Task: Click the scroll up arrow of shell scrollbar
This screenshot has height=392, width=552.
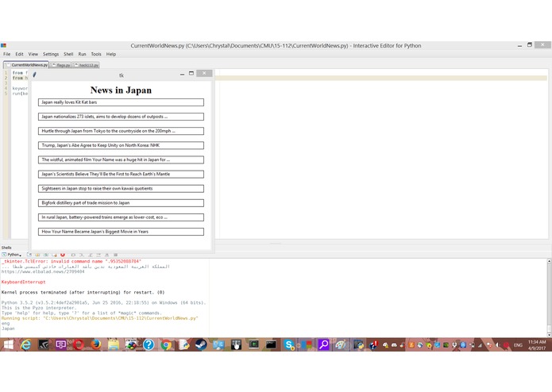Action: coord(549,261)
